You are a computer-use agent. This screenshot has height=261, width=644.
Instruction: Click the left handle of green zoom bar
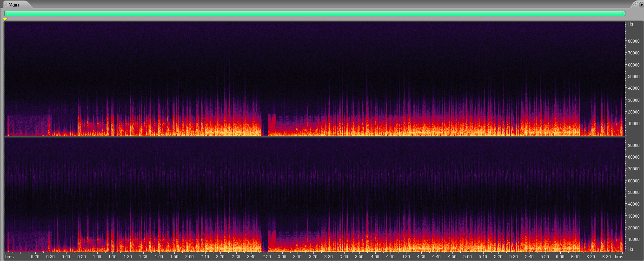[5, 13]
